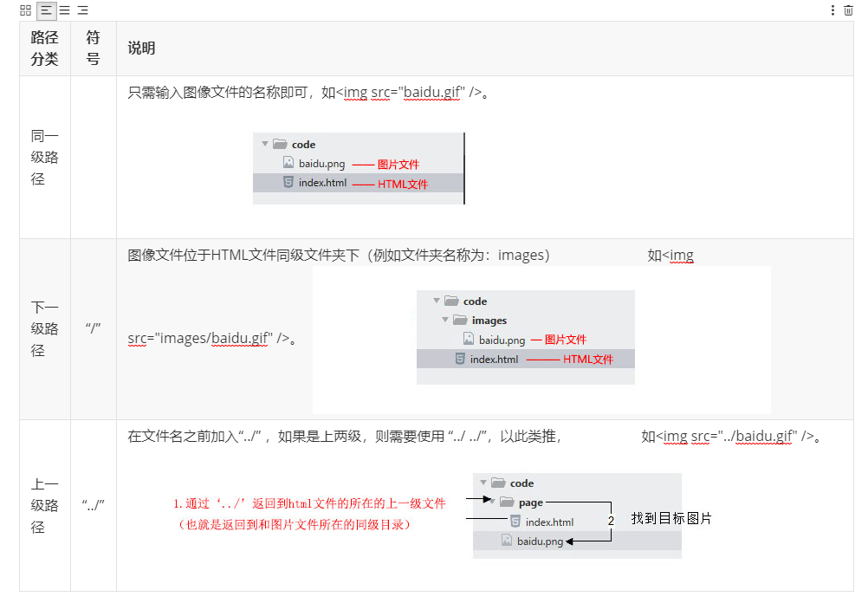Select the same-level path folder tree image
The image size is (868, 603).
point(359,168)
